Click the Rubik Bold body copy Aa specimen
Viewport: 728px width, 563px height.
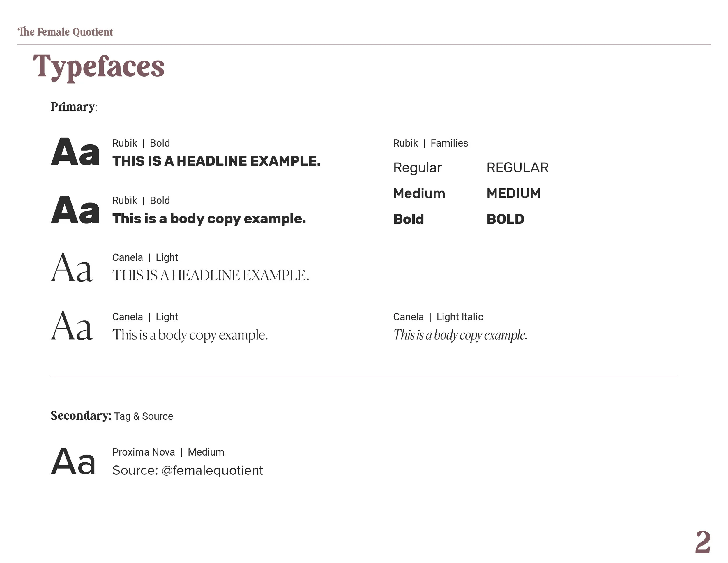click(75, 210)
